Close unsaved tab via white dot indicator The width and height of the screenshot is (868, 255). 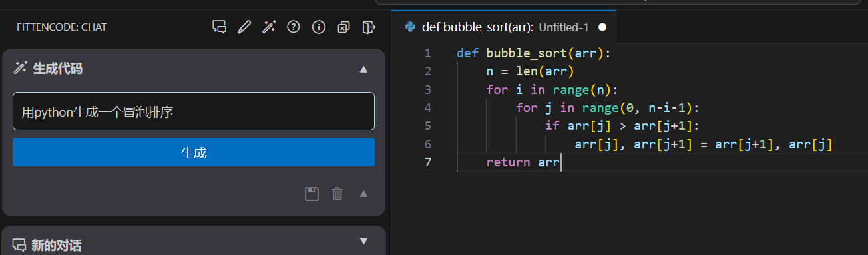(602, 27)
